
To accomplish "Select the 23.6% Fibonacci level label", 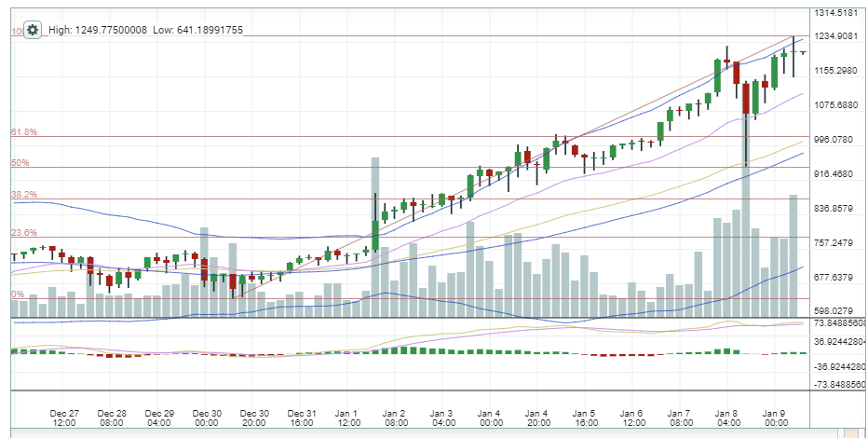I will 24,233.
